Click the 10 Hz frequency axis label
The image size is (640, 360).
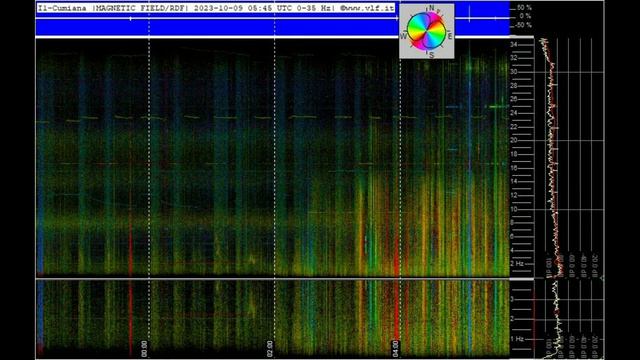(x=513, y=209)
